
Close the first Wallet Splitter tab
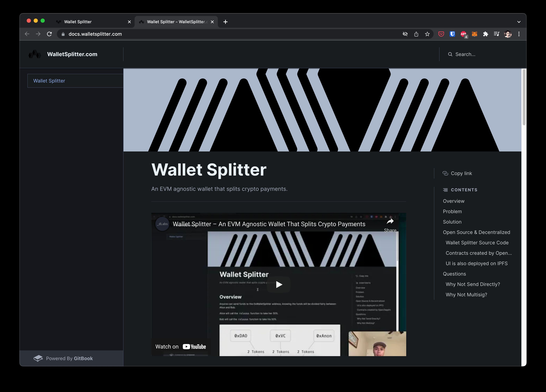(x=129, y=22)
